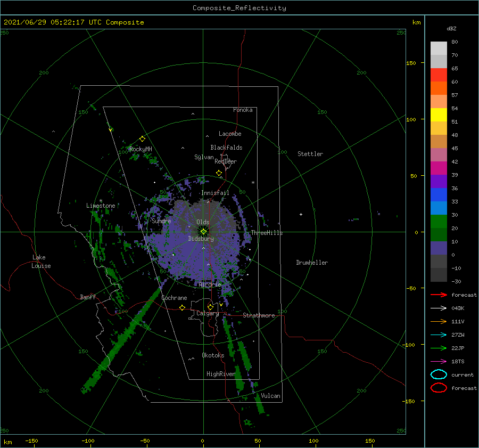Click the green 22JP arrow legend icon
This screenshot has width=479, height=448.
tap(439, 348)
